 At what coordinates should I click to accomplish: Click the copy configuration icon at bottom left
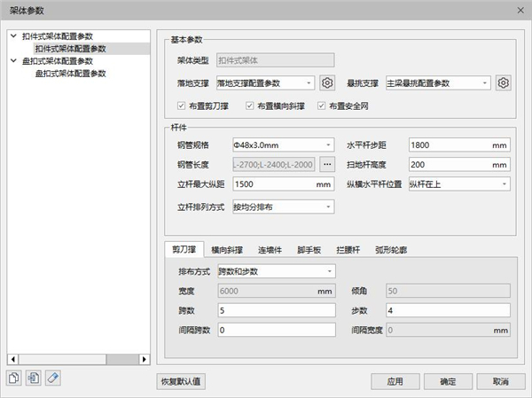pos(14,378)
